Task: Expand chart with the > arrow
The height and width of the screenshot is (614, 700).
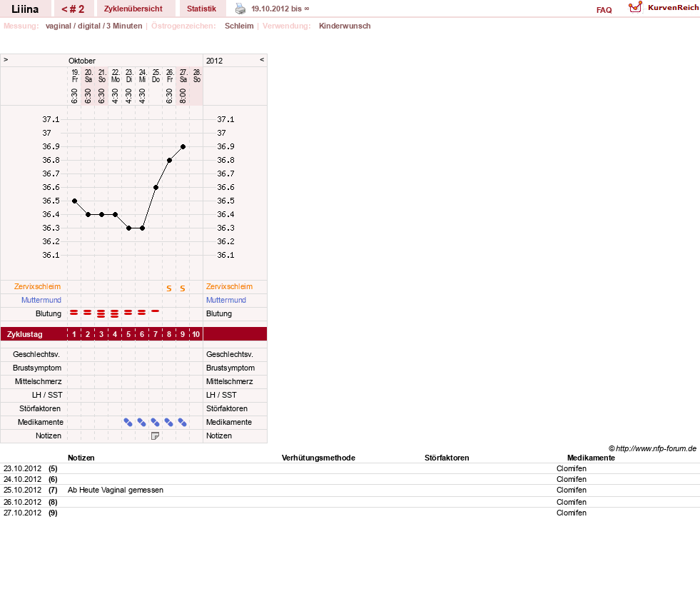Action: pos(6,59)
